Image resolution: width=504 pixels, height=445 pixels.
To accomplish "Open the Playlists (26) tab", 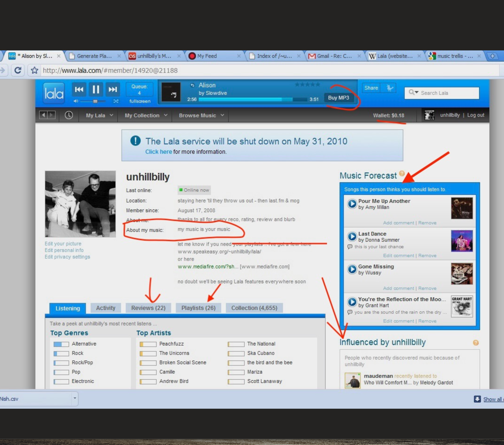I will (x=198, y=308).
